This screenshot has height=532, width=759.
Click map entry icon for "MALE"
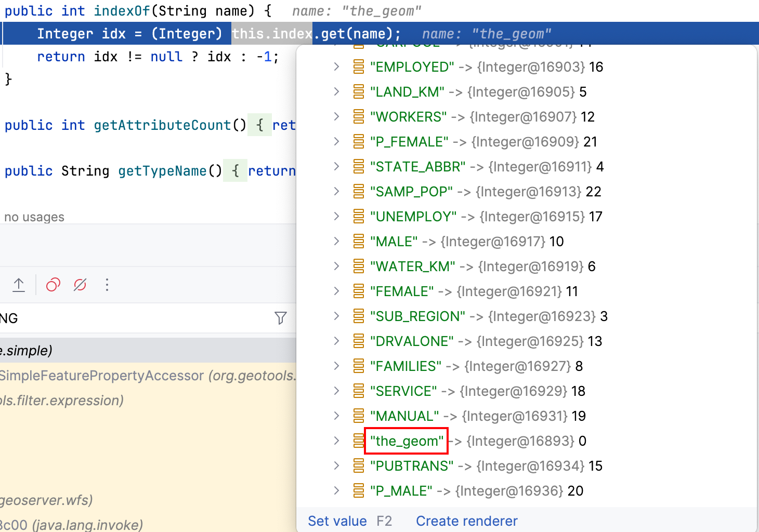(x=359, y=242)
